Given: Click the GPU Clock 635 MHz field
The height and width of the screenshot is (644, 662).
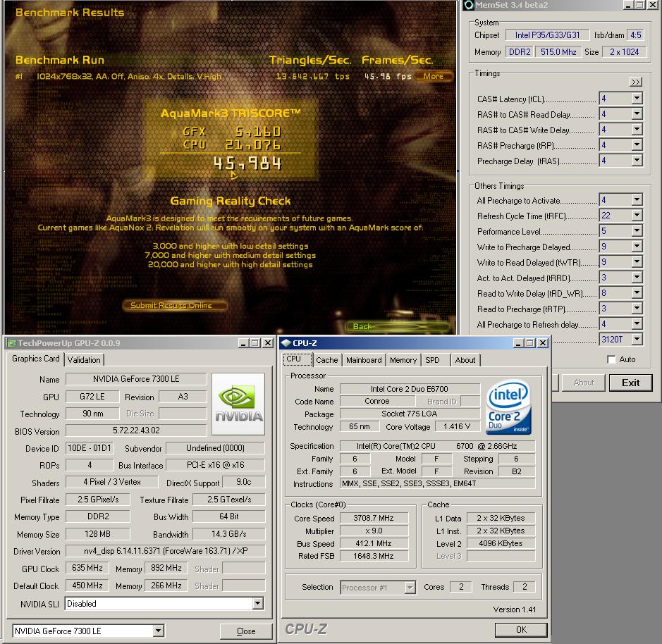Looking at the screenshot, I should [x=87, y=568].
